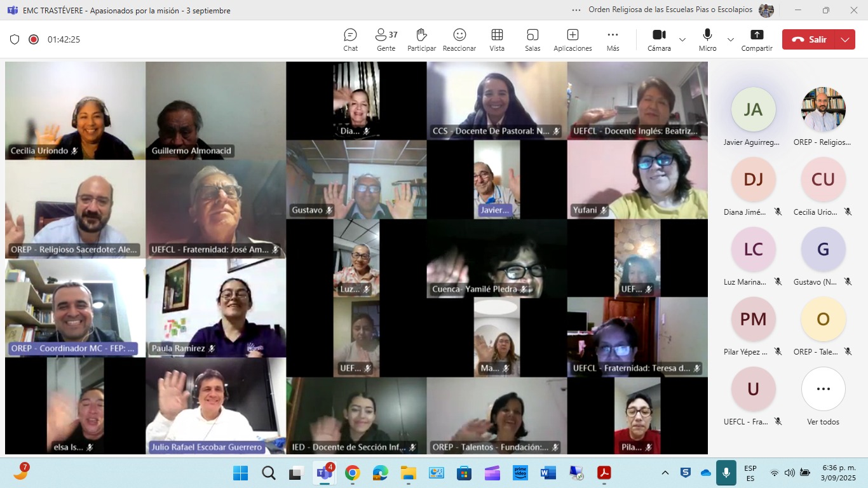The height and width of the screenshot is (488, 868).
Task: Select the UEFCL - Fraternidad: Teresa tile
Action: pos(637,337)
